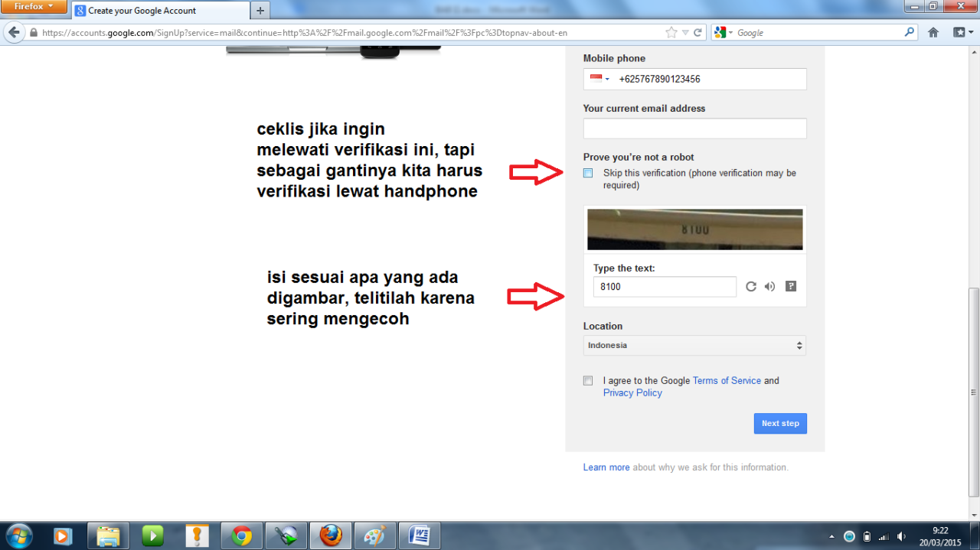Open the Location dropdown showing Indonesia
Screen dimensions: 980x550
coord(694,346)
